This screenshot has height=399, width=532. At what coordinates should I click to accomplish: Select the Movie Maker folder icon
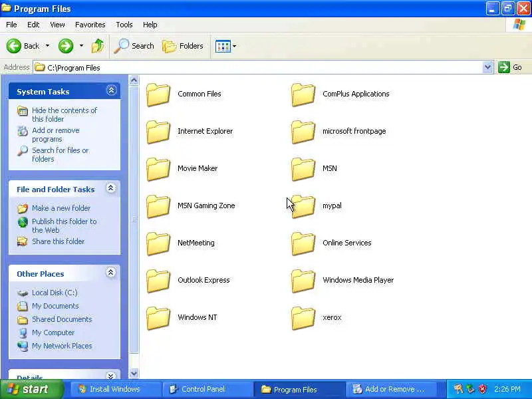click(x=158, y=169)
